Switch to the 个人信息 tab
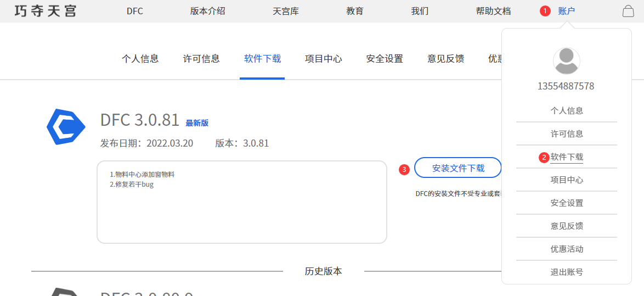This screenshot has height=296, width=644. pos(140,59)
